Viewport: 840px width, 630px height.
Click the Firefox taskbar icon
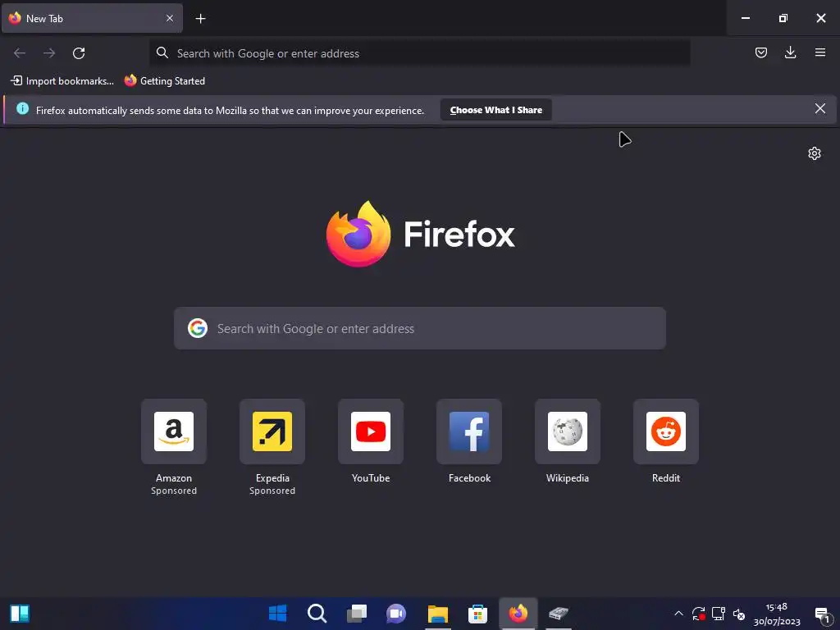(518, 614)
